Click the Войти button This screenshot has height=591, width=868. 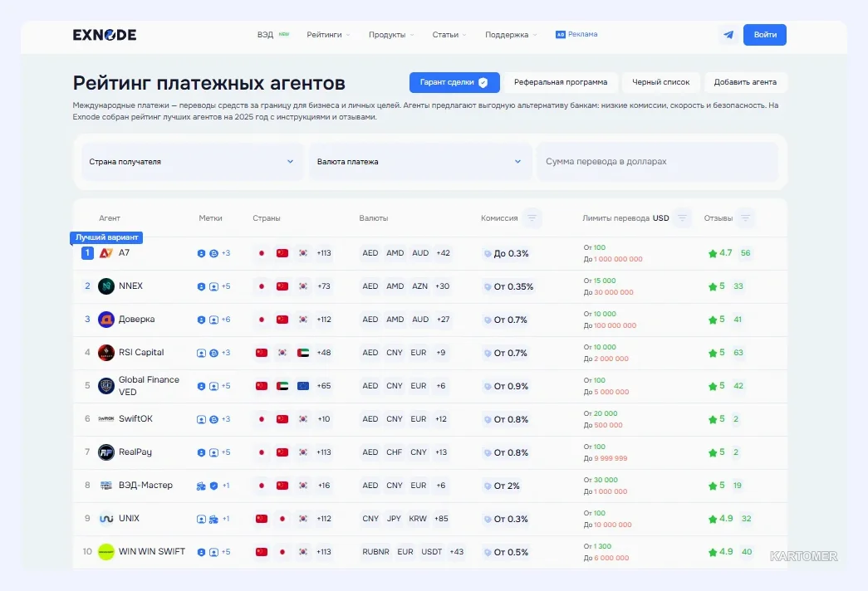tap(765, 35)
